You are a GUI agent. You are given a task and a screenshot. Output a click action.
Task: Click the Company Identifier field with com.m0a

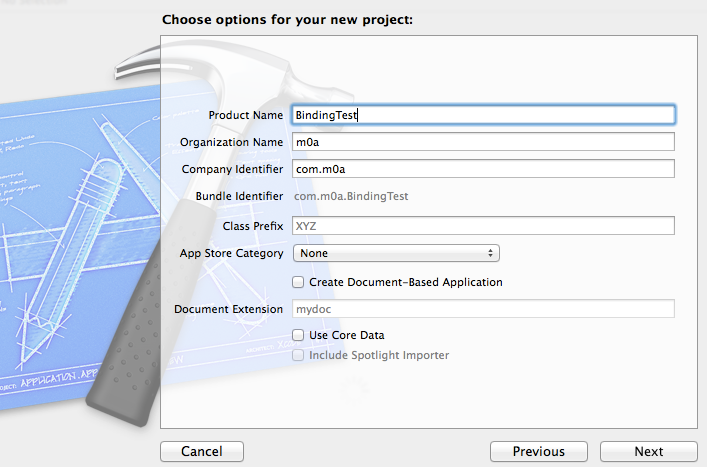pos(483,169)
